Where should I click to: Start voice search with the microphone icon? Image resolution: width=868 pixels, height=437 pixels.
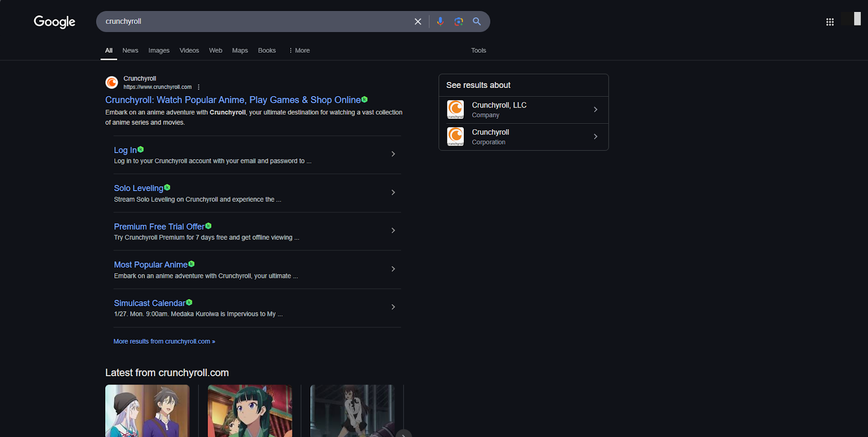tap(440, 22)
